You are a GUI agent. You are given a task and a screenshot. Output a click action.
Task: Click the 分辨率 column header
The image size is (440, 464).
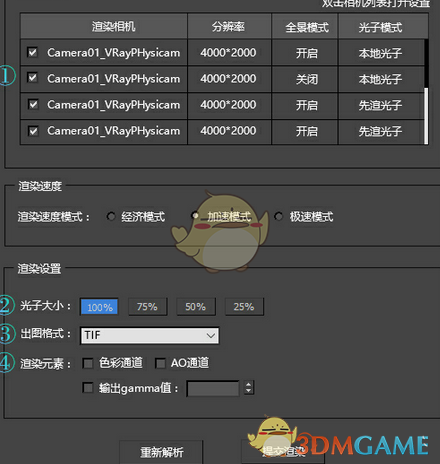[x=229, y=26]
